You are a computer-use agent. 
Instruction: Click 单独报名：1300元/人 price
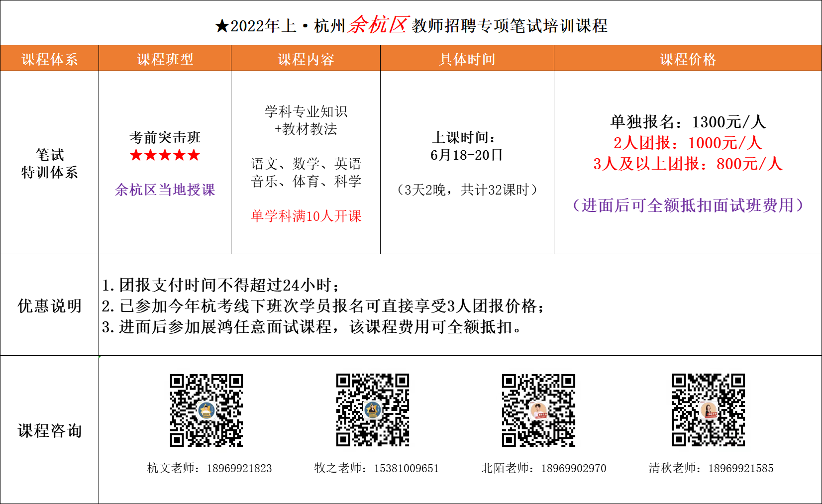pos(688,122)
